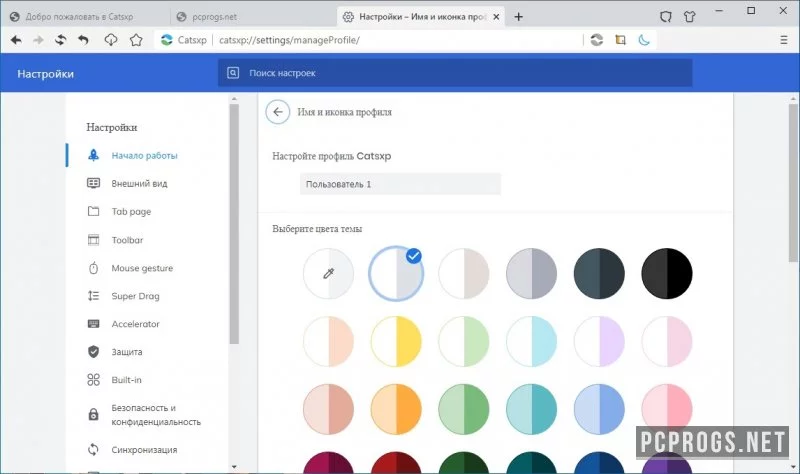This screenshot has width=800, height=474.
Task: Click the Super Drag icon
Action: pos(93,296)
